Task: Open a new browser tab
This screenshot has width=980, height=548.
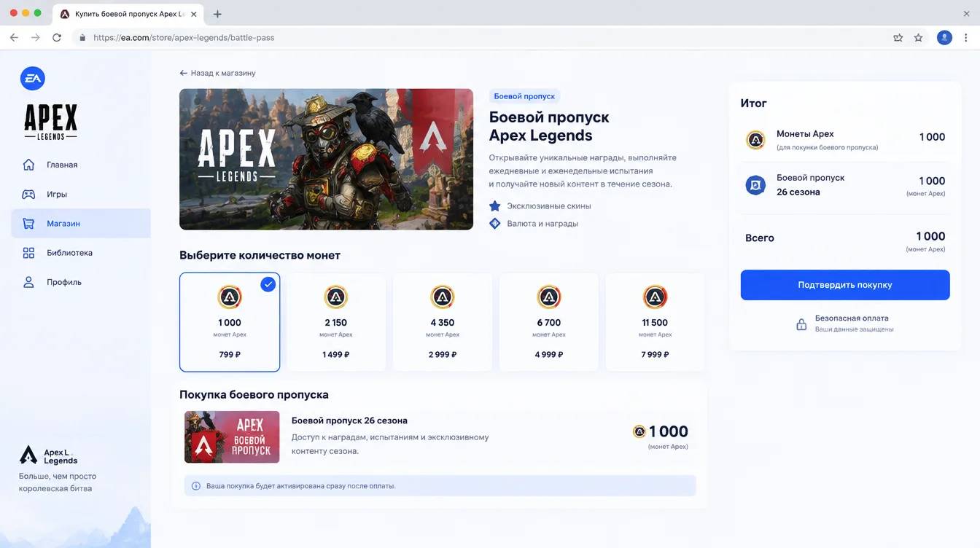Action: [x=217, y=14]
